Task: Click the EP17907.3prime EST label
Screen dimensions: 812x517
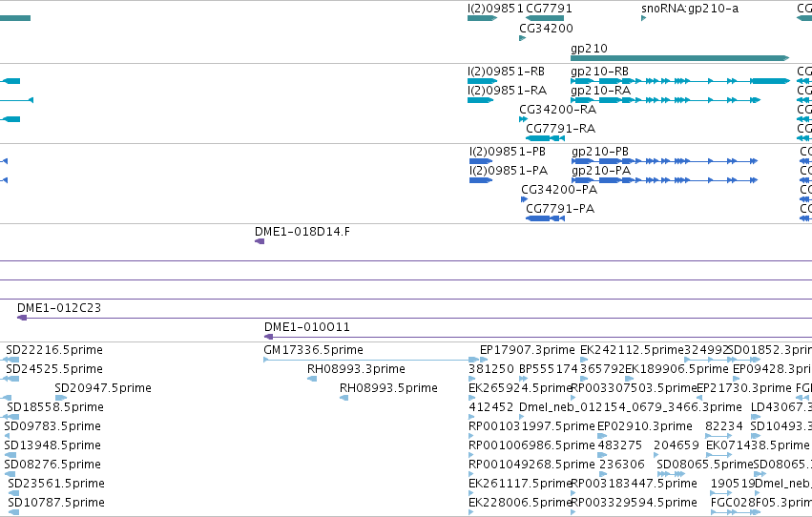Action: point(527,350)
